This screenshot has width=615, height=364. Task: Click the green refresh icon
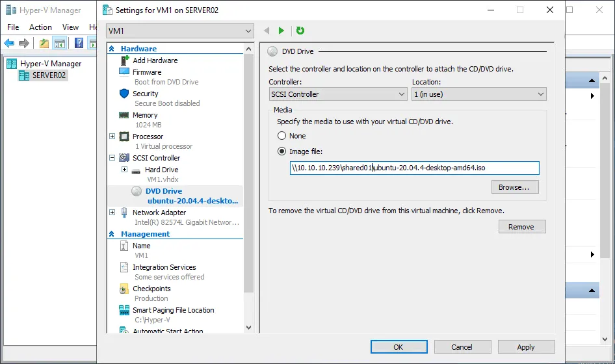click(x=300, y=31)
